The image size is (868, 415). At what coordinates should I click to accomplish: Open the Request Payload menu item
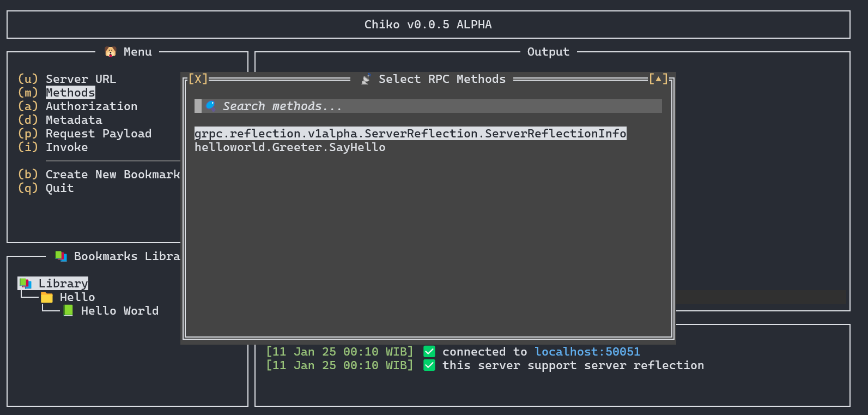click(99, 134)
